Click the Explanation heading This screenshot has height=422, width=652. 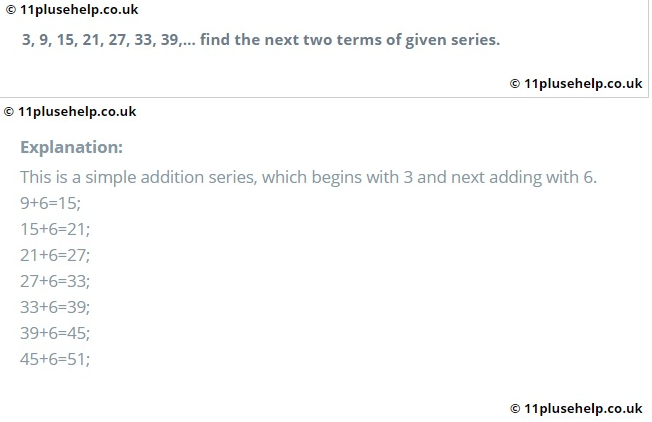[x=71, y=147]
